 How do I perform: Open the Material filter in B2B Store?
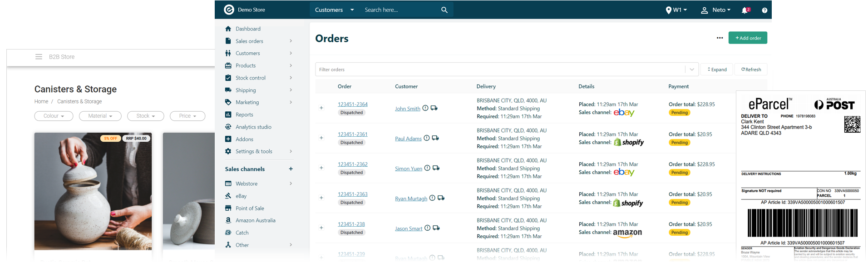pyautogui.click(x=100, y=116)
